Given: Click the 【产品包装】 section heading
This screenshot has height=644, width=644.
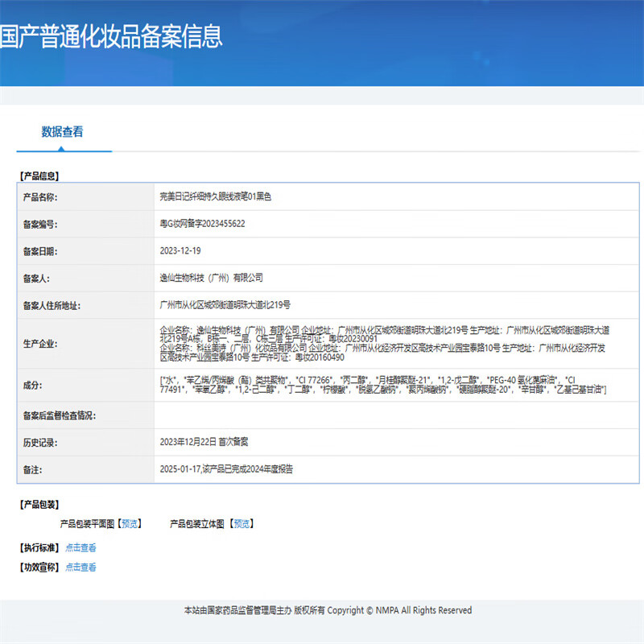Looking at the screenshot, I should click(39, 505).
